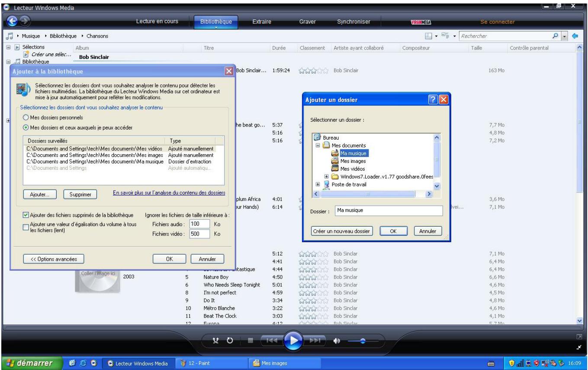Click the blue arrow right of search
The width and height of the screenshot is (588, 370).
click(575, 36)
